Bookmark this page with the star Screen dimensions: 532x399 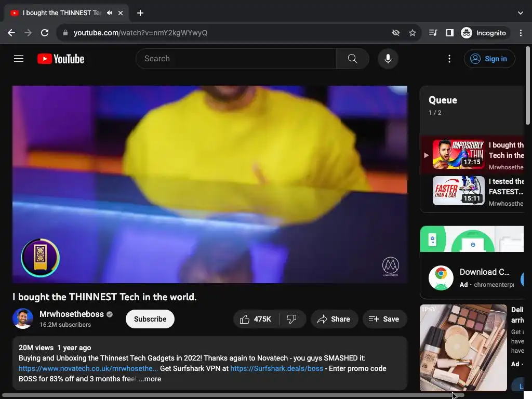coord(412,33)
